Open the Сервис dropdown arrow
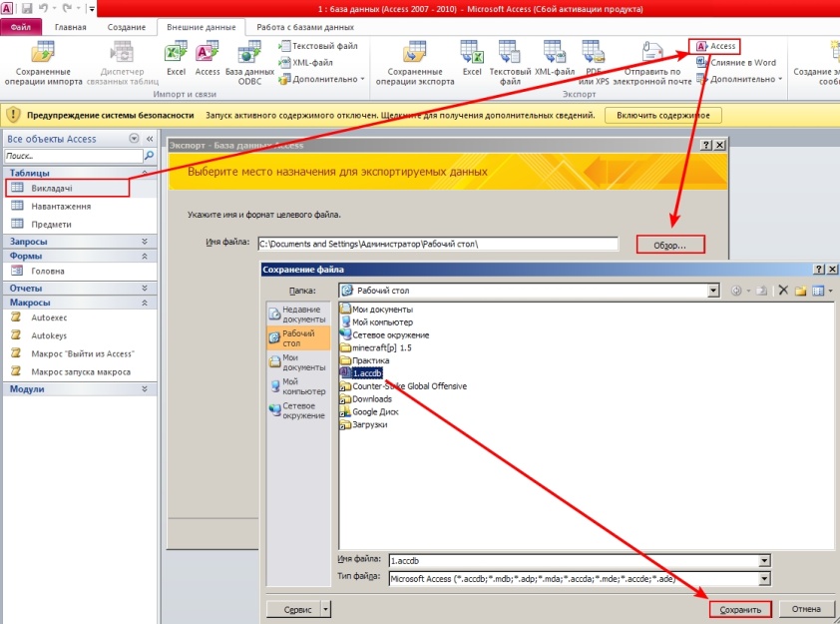 pyautogui.click(x=325, y=610)
